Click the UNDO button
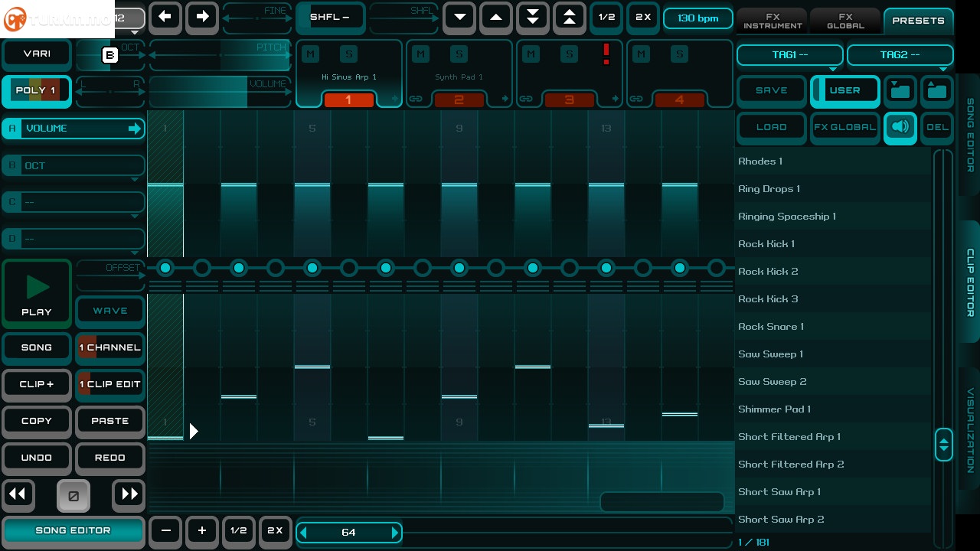This screenshot has width=980, height=551. coord(37,458)
